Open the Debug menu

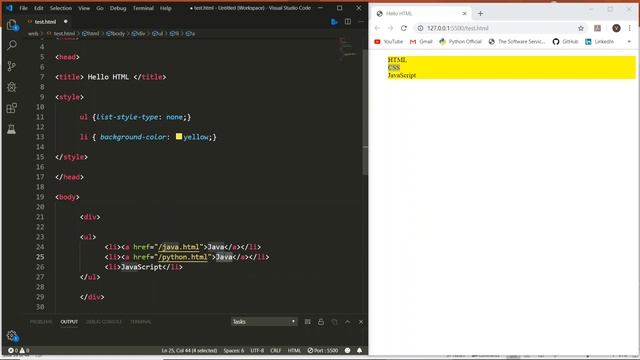[118, 8]
